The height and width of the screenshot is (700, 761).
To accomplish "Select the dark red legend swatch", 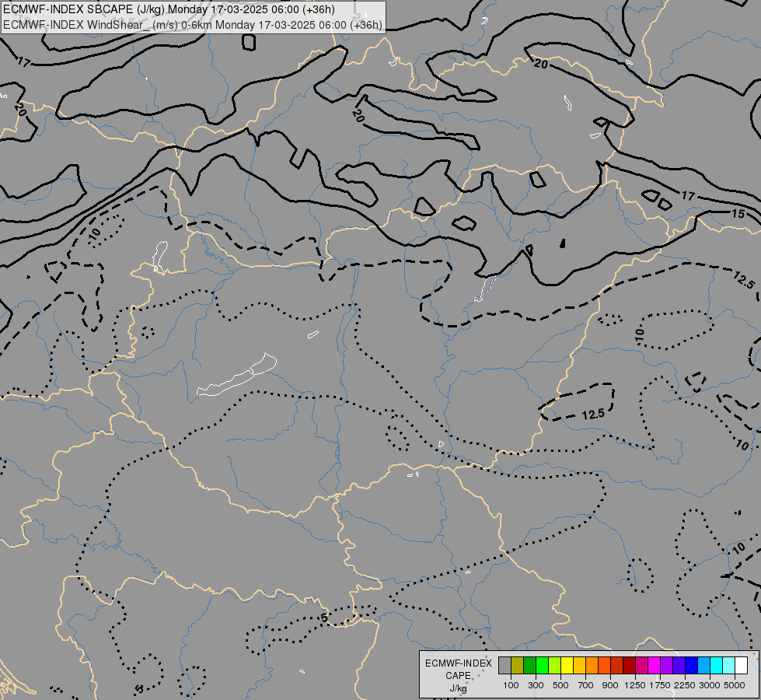I will 629,665.
